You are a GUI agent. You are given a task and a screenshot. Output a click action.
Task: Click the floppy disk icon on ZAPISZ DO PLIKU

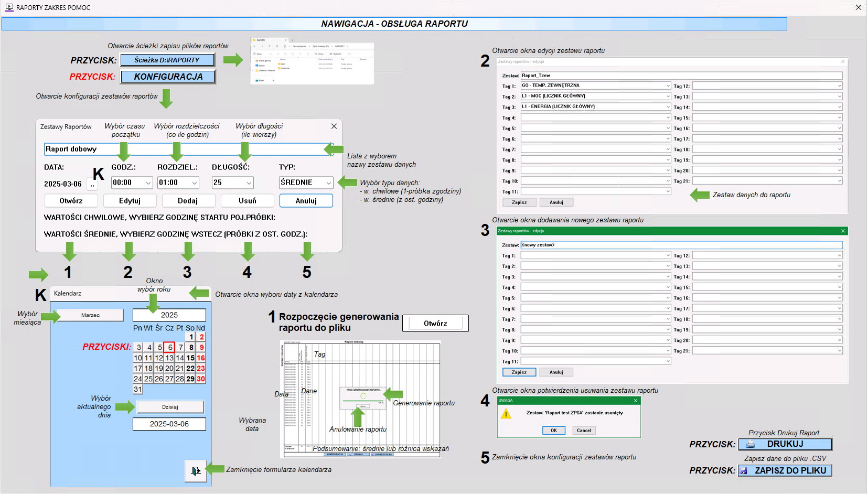coord(744,471)
